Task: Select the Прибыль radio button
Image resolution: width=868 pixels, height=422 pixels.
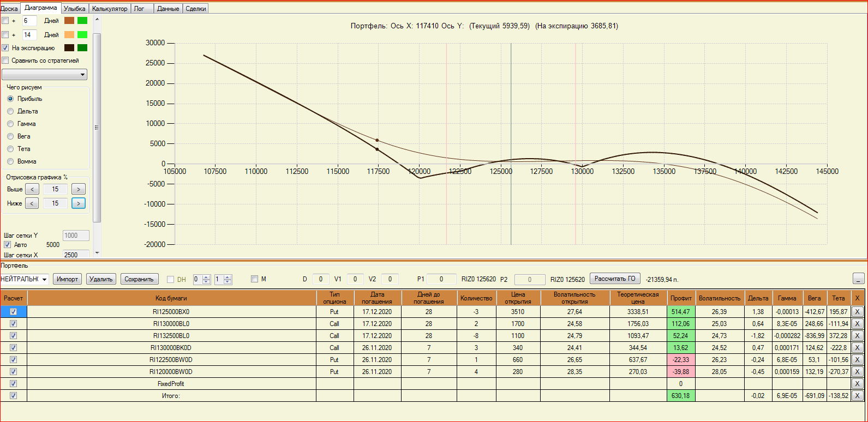Action: 10,99
